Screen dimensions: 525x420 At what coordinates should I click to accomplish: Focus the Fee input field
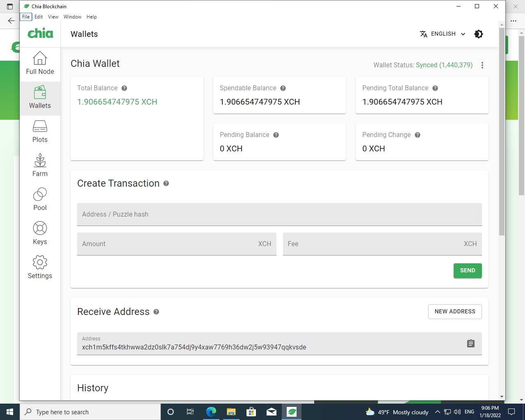382,244
